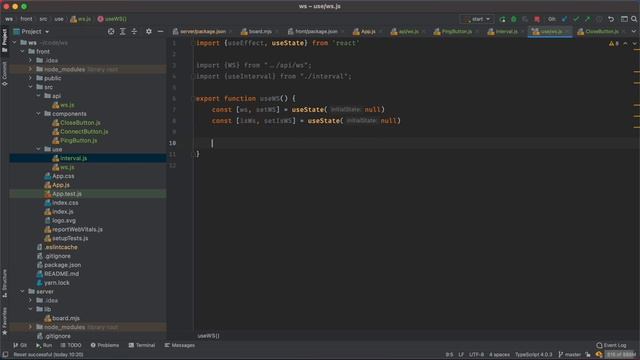Open the Commit side tab
Viewport: 640px width, 360px height.
(x=4, y=74)
